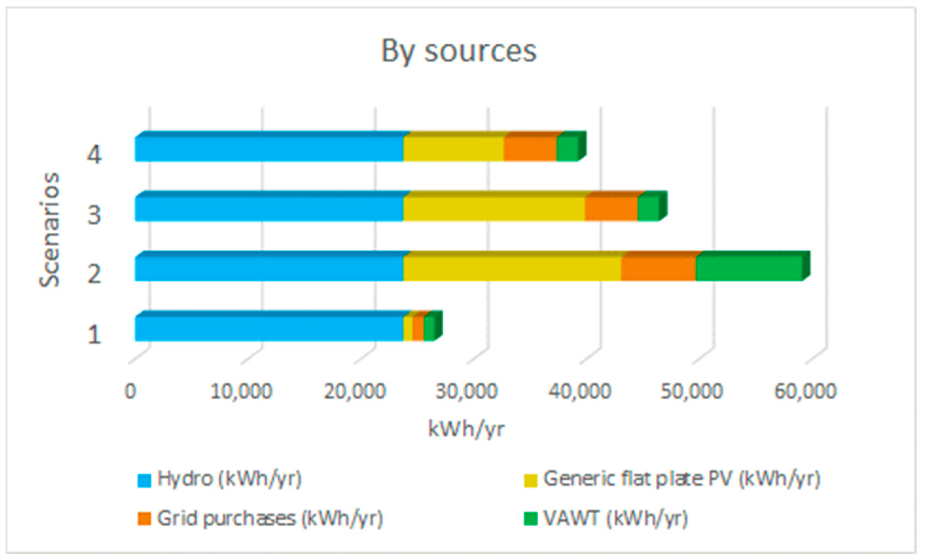Click the blue Hydro legend swatch
925x560 pixels.
pyautogui.click(x=144, y=481)
